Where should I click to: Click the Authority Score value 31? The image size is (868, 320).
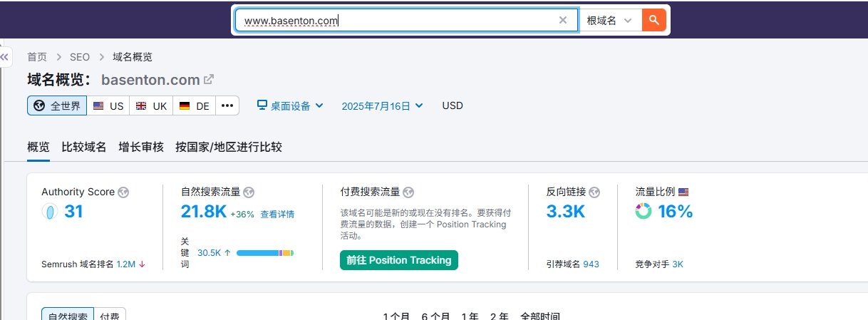pyautogui.click(x=73, y=212)
